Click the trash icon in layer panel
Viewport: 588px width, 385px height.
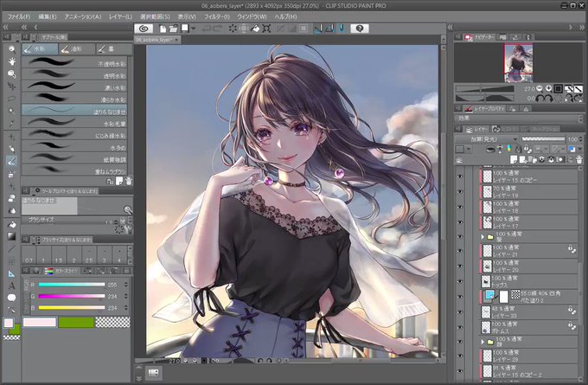point(579,160)
